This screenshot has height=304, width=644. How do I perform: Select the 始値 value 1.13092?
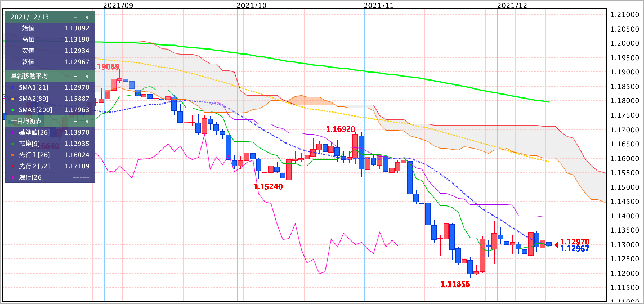coord(77,28)
